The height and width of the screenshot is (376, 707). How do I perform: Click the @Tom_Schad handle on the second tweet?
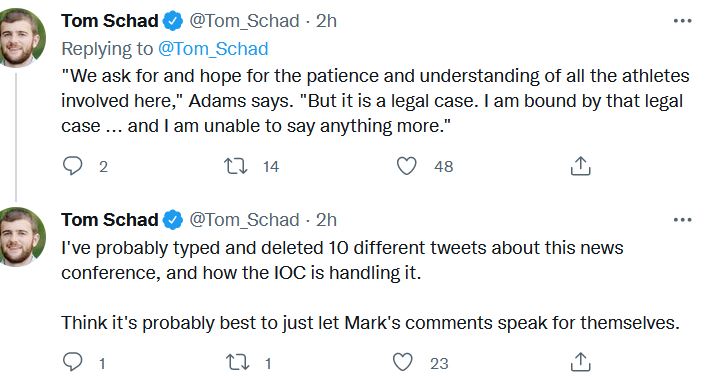244,220
